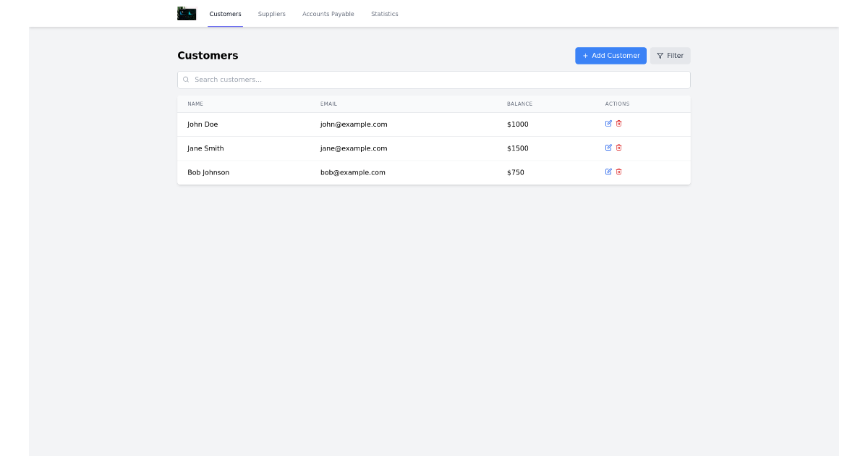Viewport: 868px width, 456px height.
Task: Click the magnifying glass search icon
Action: (187, 80)
